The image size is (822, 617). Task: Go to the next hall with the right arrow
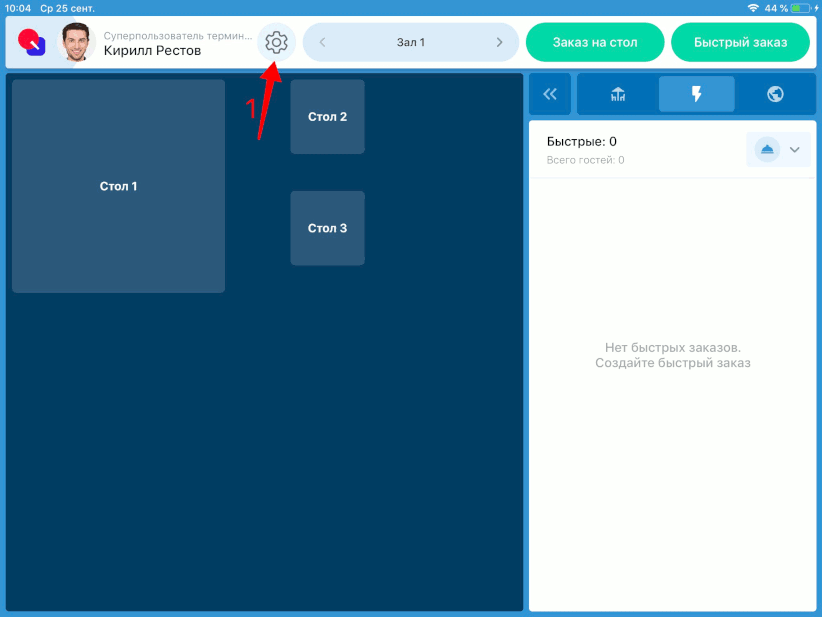(x=499, y=42)
